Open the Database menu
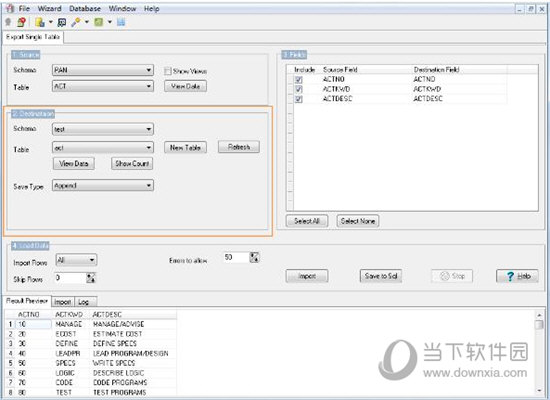The width and height of the screenshot is (550, 400). (85, 8)
